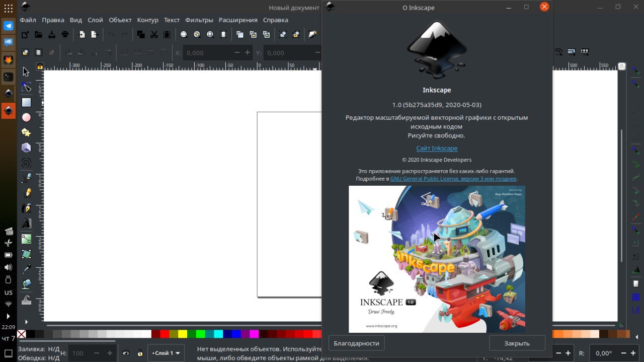Image resolution: width=644 pixels, height=362 pixels.
Task: Select the 3D box tool
Action: (26, 148)
